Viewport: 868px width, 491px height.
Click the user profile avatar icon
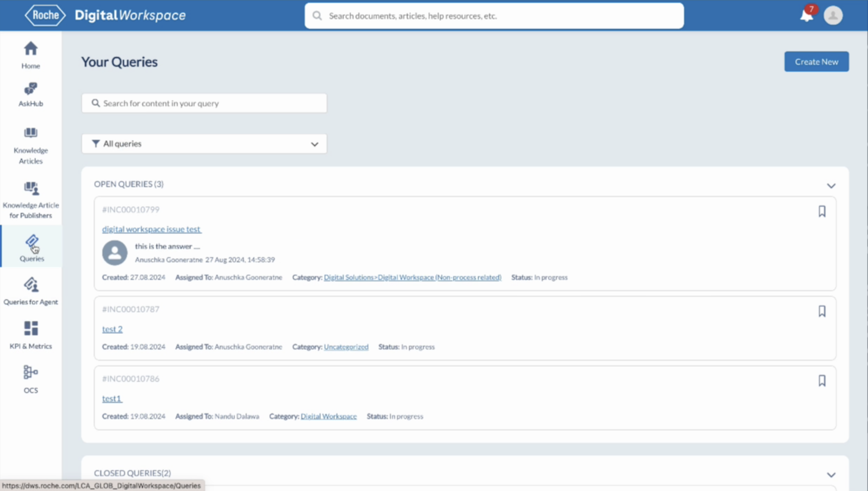coord(833,15)
